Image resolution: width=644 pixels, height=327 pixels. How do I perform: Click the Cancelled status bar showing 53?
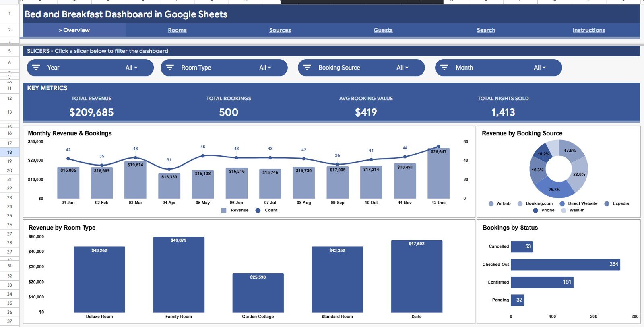522,247
